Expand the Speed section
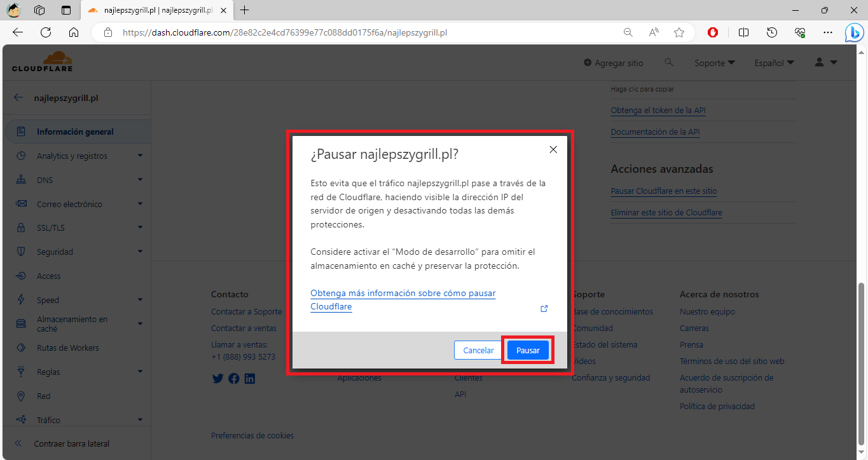Image resolution: width=868 pixels, height=460 pixels. [x=140, y=300]
